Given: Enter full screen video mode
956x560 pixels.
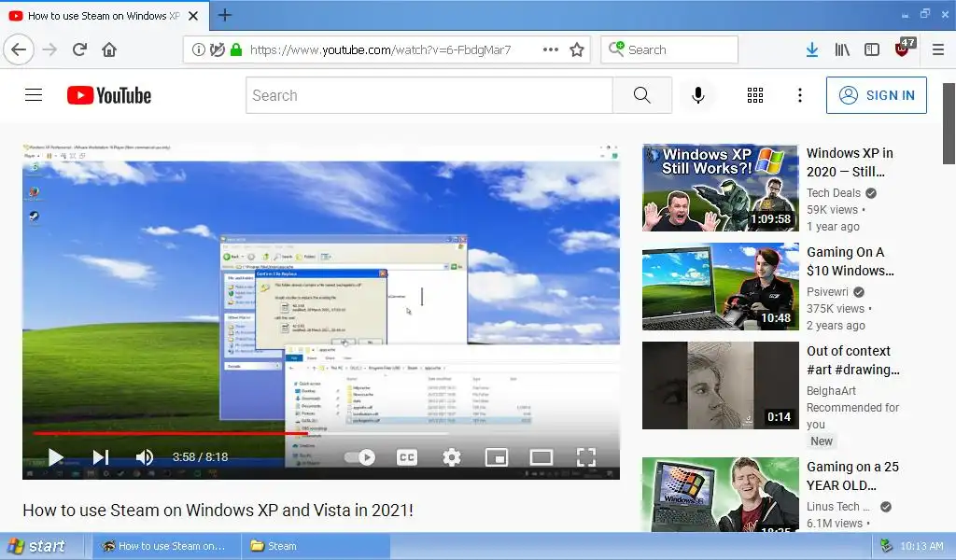Looking at the screenshot, I should pos(586,457).
